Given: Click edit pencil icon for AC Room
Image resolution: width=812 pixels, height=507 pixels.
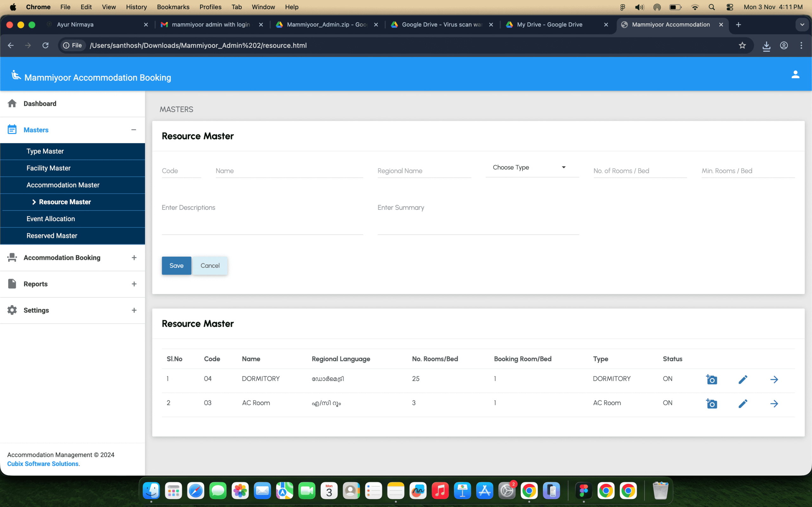Looking at the screenshot, I should pos(743,403).
